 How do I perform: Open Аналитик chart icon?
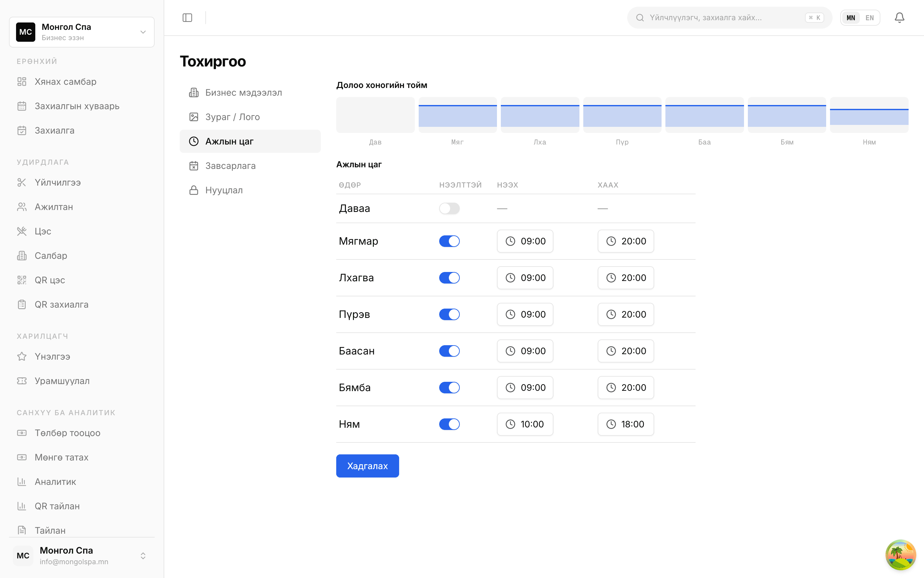(x=22, y=482)
